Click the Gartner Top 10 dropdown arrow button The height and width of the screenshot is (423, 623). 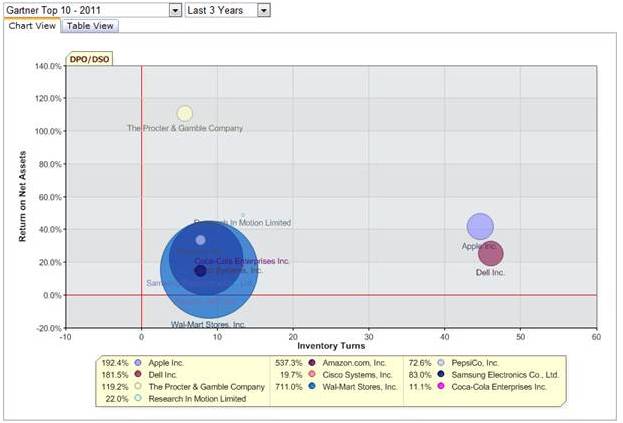click(x=175, y=9)
